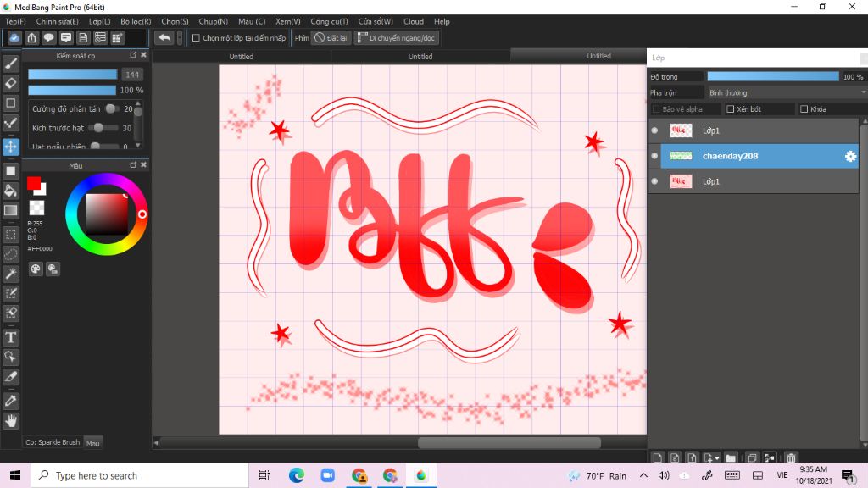Image resolution: width=868 pixels, height=488 pixels.
Task: Select the transparent color swatch
Action: (x=36, y=208)
